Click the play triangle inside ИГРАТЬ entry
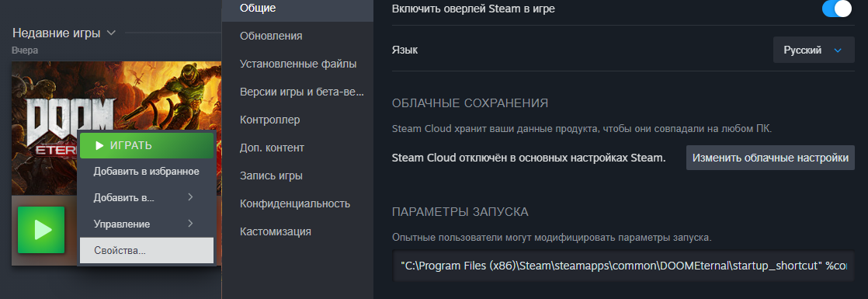Viewport: 868px width, 299px height. 99,146
